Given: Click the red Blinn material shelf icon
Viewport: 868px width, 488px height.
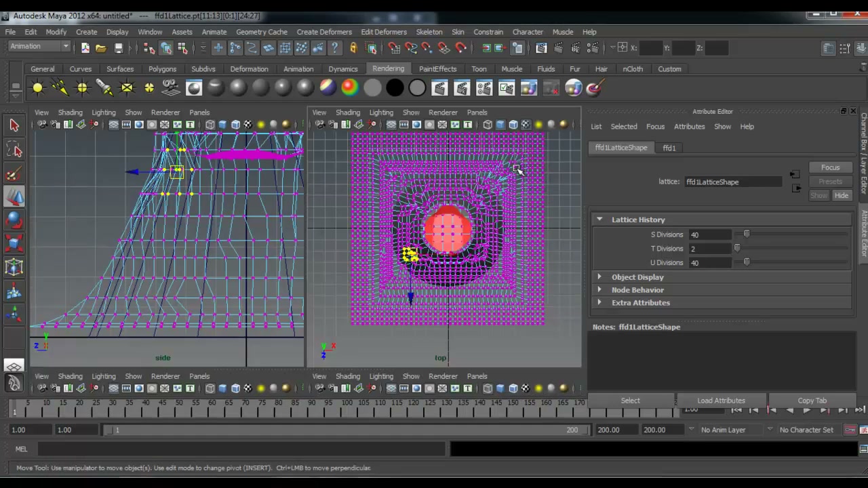Looking at the screenshot, I should (349, 87).
